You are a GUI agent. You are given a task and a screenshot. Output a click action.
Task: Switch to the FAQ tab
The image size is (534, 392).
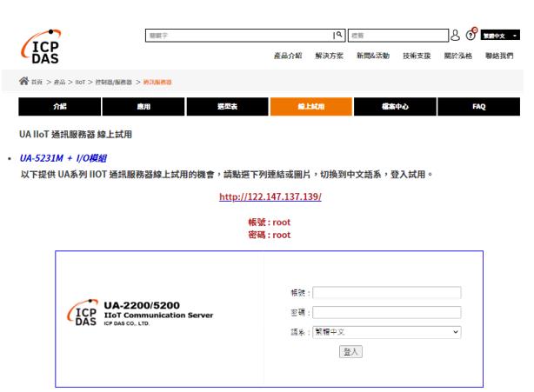coord(479,107)
